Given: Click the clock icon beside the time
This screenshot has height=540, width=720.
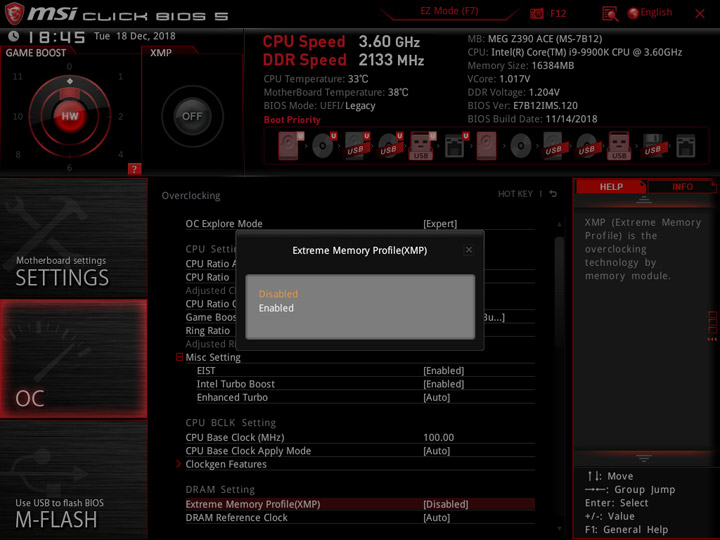Looking at the screenshot, I should pos(14,36).
